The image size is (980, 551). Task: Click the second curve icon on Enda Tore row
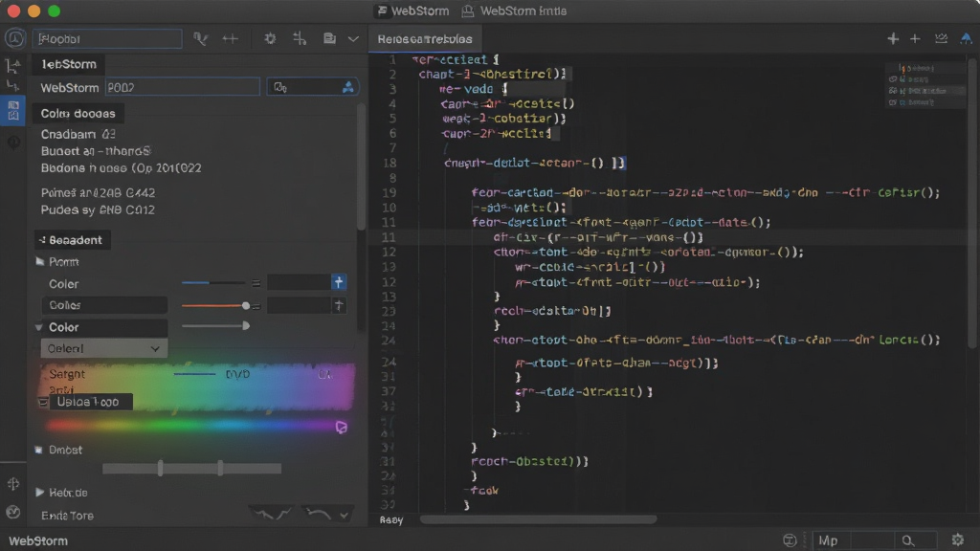(319, 514)
